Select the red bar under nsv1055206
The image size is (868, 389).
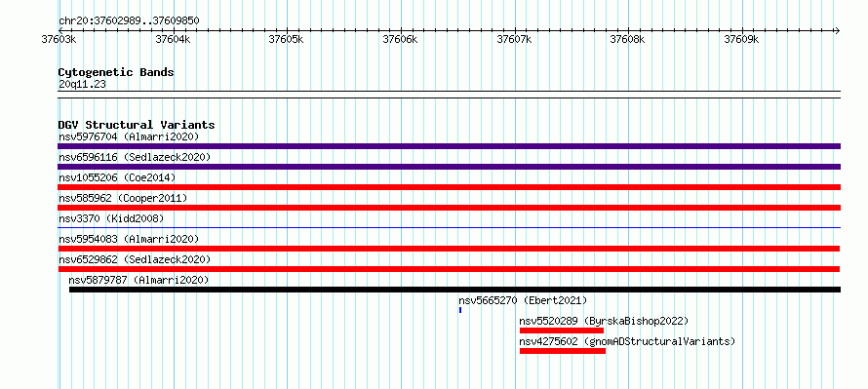coord(449,187)
